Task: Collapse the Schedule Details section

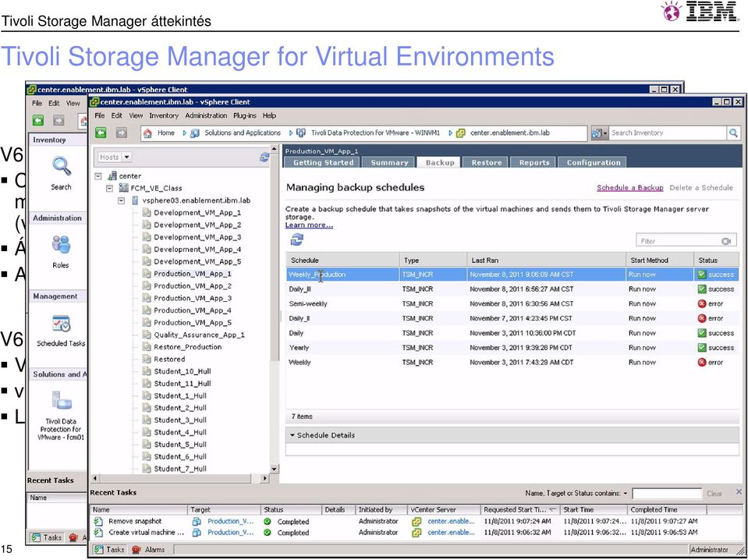Action: [x=292, y=435]
